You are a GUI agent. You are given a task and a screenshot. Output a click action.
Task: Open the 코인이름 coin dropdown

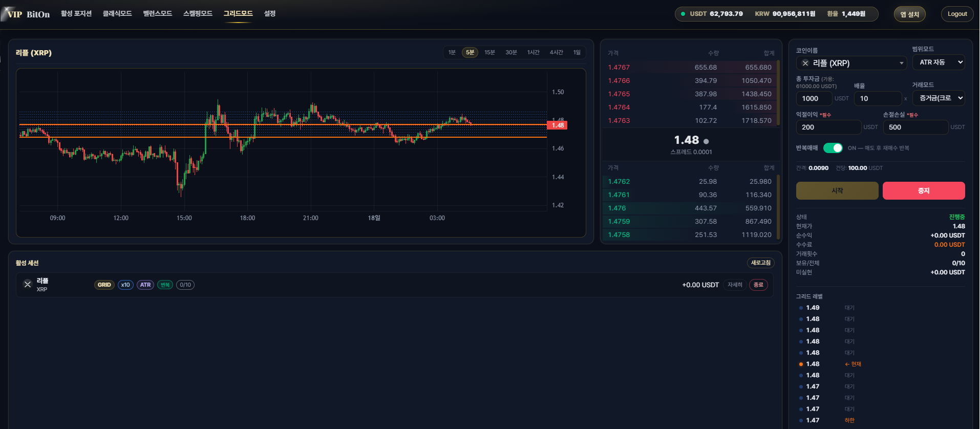(x=852, y=63)
